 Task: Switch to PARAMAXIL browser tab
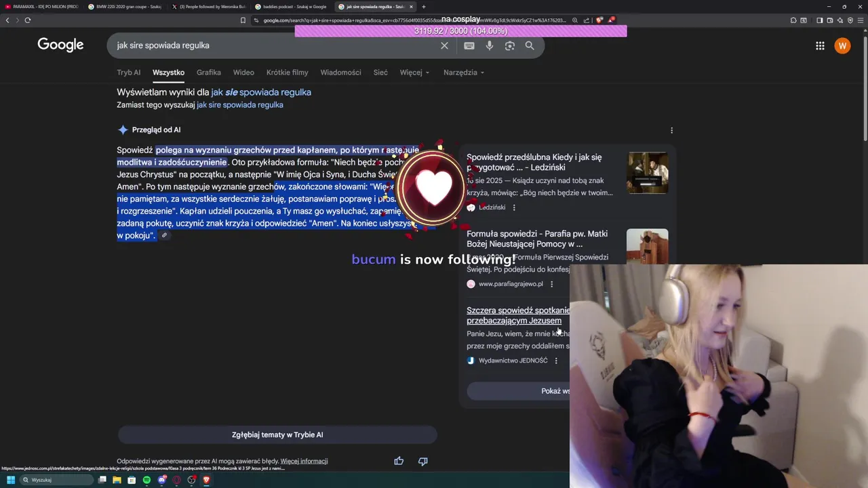(x=42, y=7)
